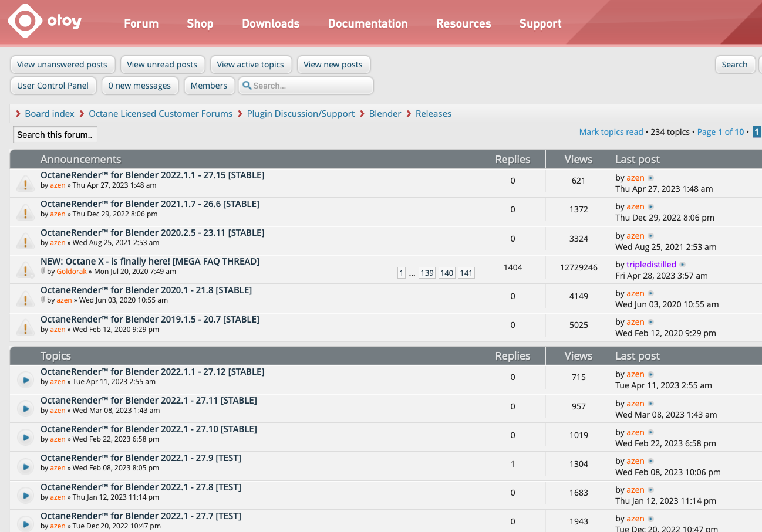Open User Control Panel
This screenshot has width=762, height=532.
(x=53, y=86)
